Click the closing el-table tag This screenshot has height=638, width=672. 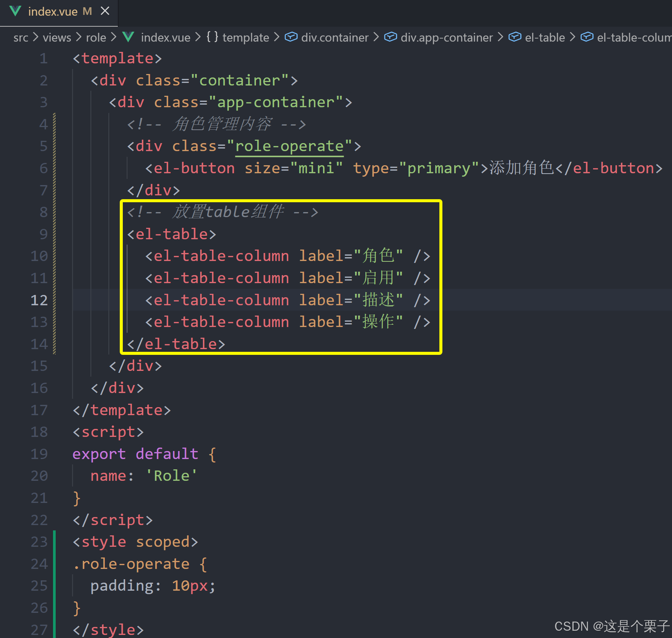pyautogui.click(x=176, y=344)
